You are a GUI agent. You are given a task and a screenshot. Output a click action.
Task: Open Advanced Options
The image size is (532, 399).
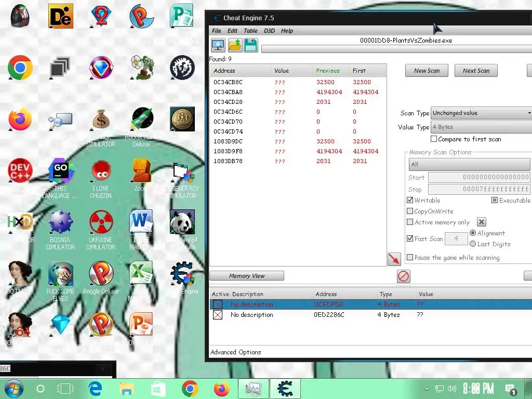pyautogui.click(x=236, y=352)
